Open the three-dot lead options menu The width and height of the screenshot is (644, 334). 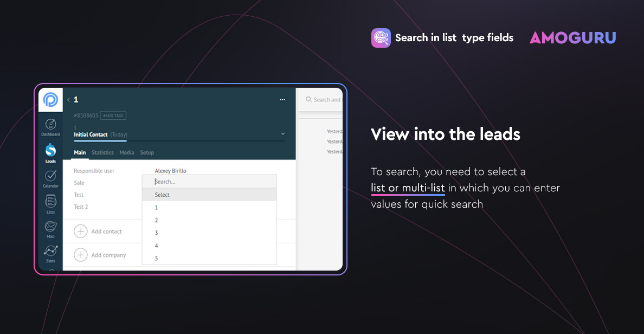tap(282, 100)
